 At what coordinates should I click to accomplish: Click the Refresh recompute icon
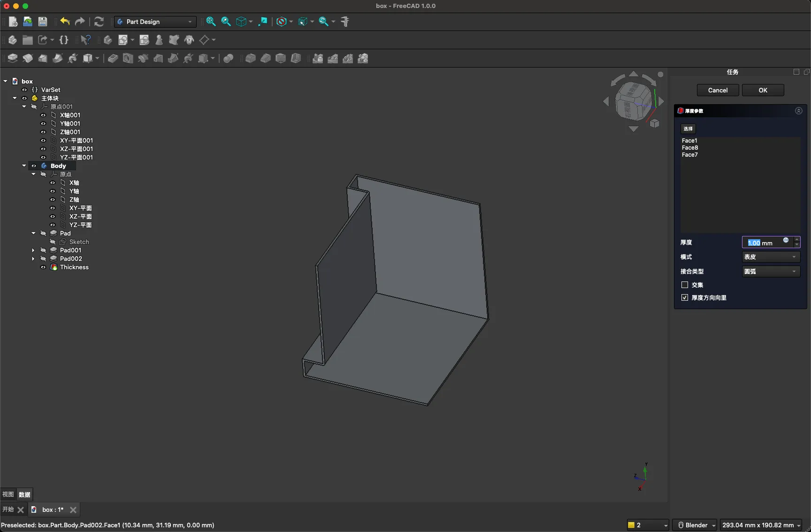pos(99,22)
